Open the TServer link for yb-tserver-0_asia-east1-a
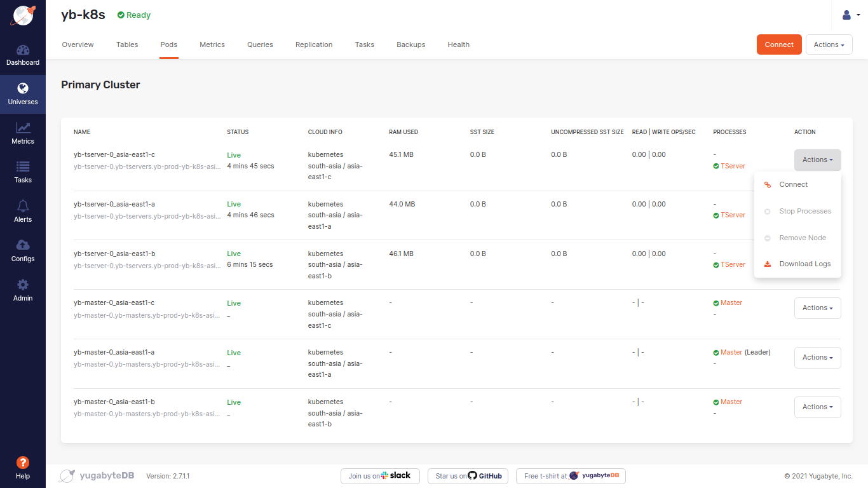 pos(733,215)
